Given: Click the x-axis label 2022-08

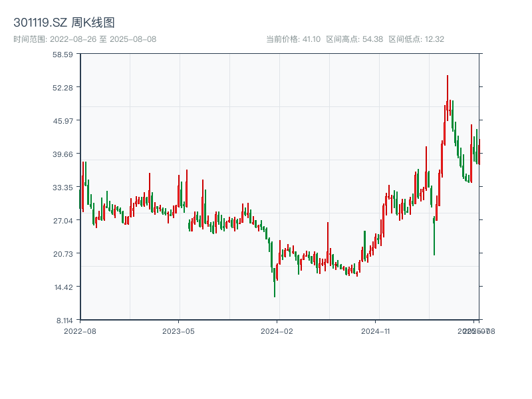Looking at the screenshot, I should (80, 331).
